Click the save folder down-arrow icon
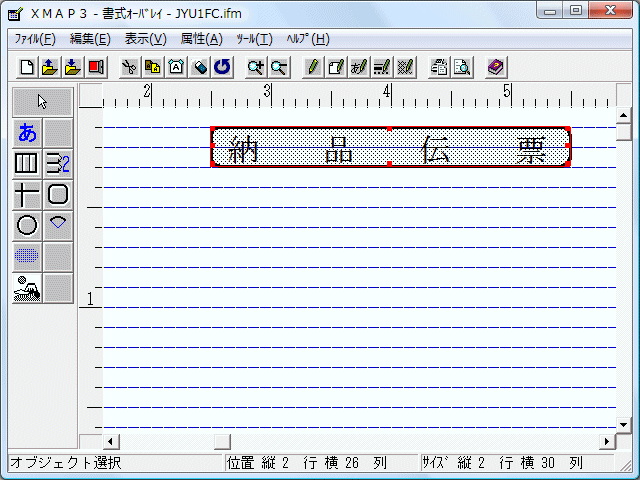Viewport: 640px width, 480px height. click(x=72, y=67)
